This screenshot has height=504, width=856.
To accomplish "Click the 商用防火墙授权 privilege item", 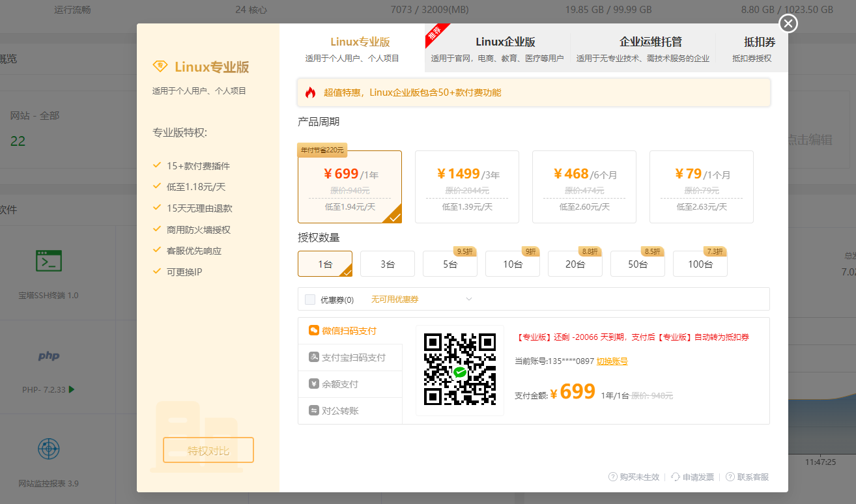I will pyautogui.click(x=199, y=230).
